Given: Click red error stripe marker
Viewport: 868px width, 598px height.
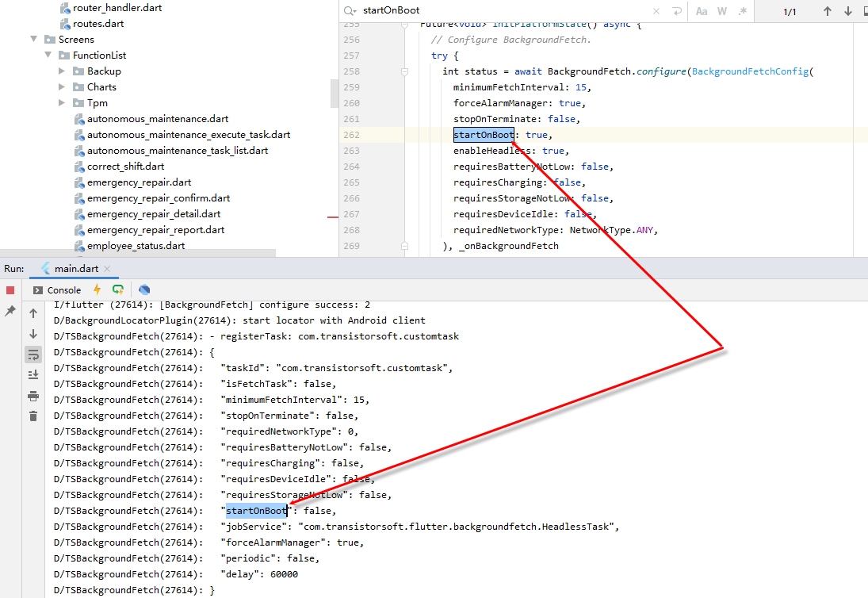Looking at the screenshot, I should tap(333, 217).
